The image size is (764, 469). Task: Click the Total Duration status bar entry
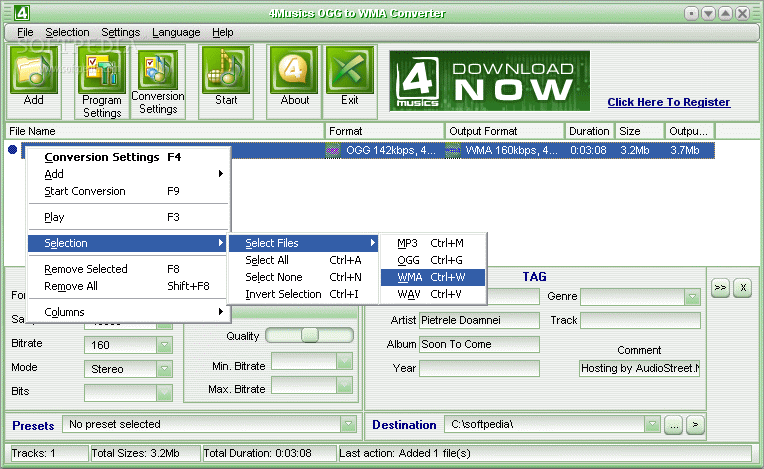tap(268, 453)
